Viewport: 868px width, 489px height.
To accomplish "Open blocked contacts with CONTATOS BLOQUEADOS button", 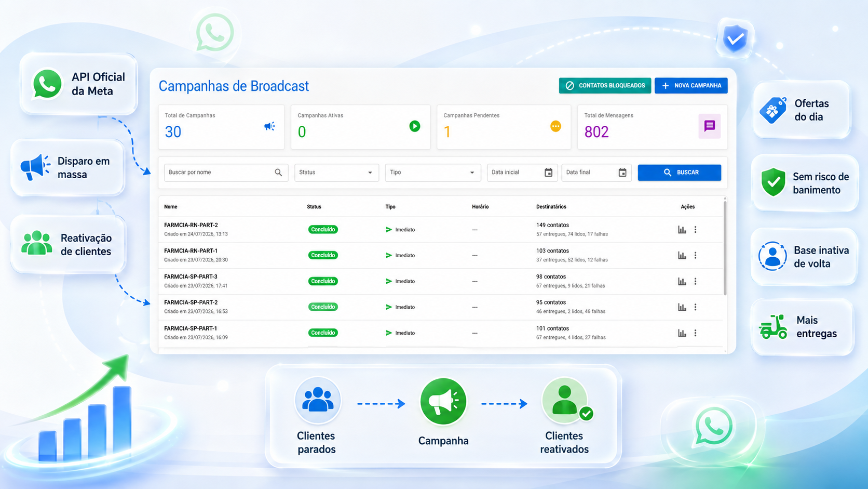I will 605,86.
